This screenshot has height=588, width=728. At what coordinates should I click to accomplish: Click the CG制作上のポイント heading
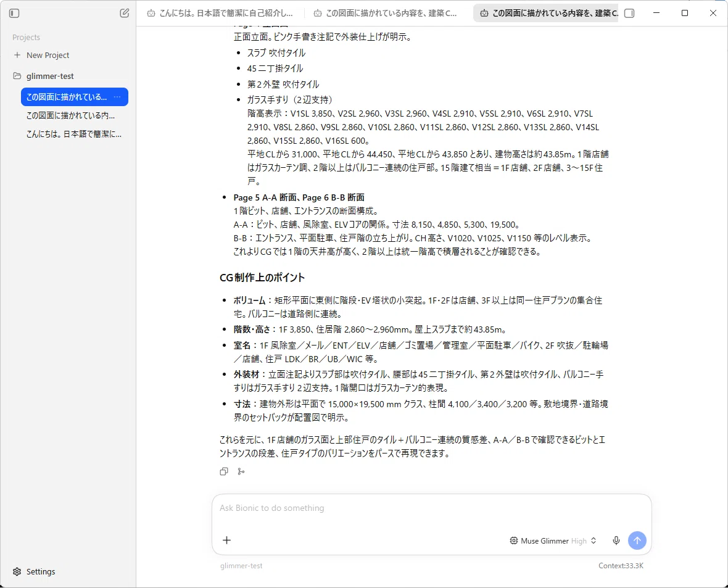click(x=262, y=278)
